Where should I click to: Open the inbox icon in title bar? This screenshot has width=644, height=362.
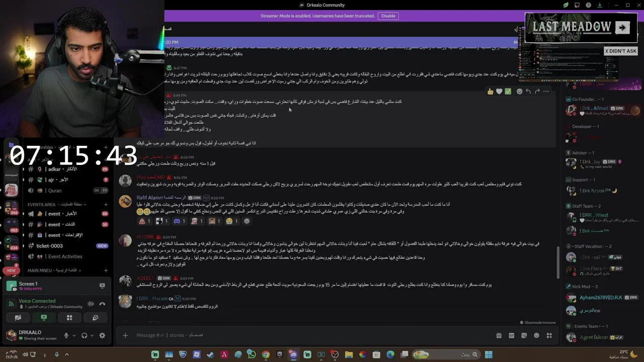pos(577,5)
